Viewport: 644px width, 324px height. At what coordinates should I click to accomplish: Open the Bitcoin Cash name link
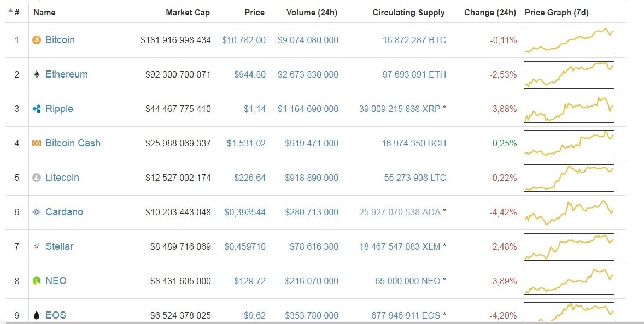pos(73,143)
